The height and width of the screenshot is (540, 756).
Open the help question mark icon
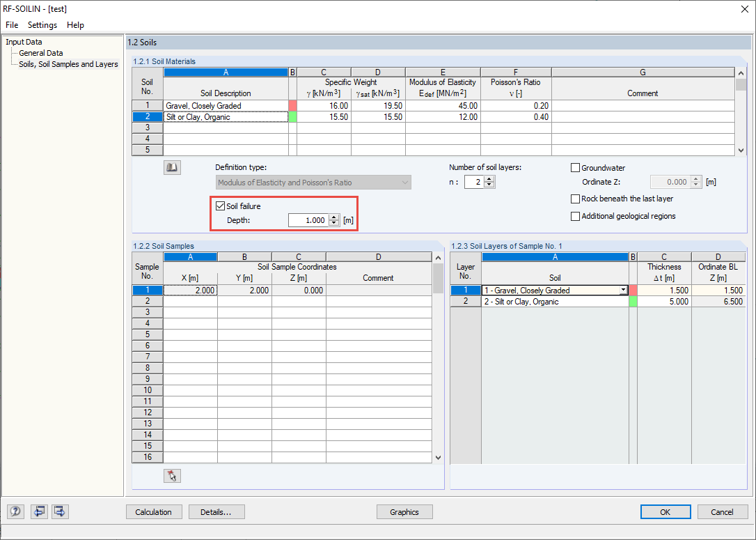pos(16,511)
